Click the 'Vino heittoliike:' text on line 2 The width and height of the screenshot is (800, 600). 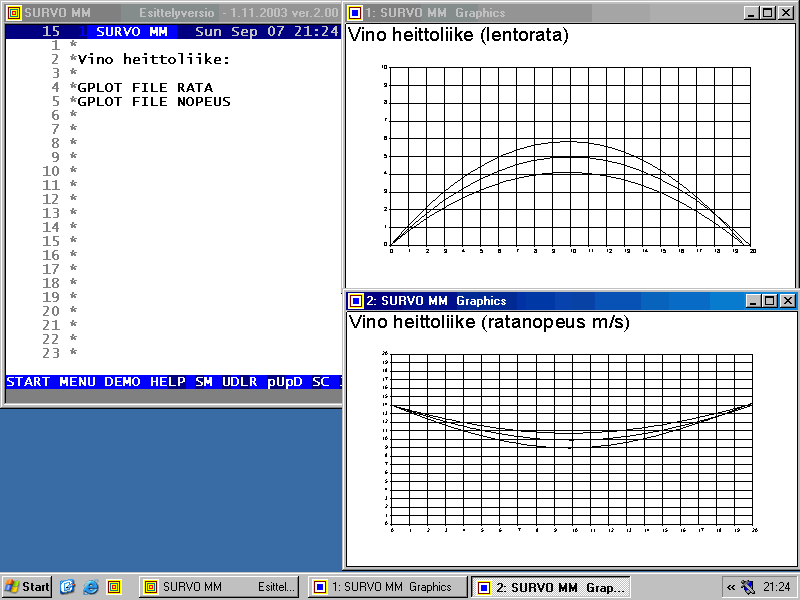[154, 59]
